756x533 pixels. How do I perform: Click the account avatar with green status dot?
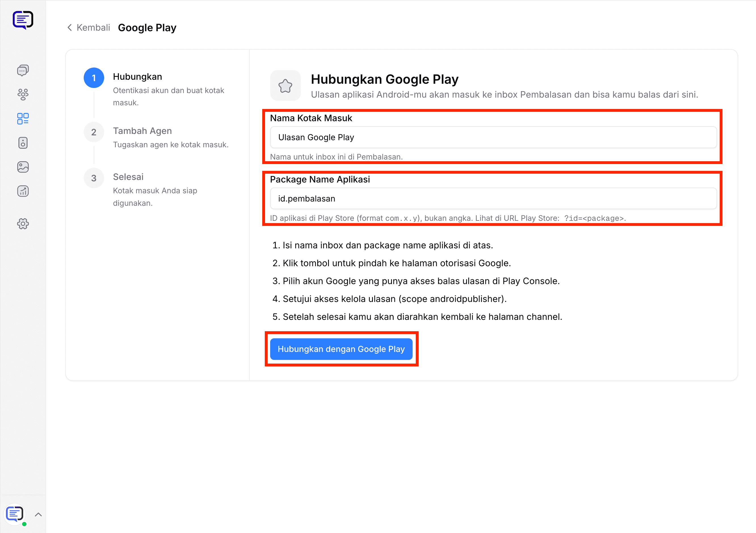pyautogui.click(x=15, y=515)
